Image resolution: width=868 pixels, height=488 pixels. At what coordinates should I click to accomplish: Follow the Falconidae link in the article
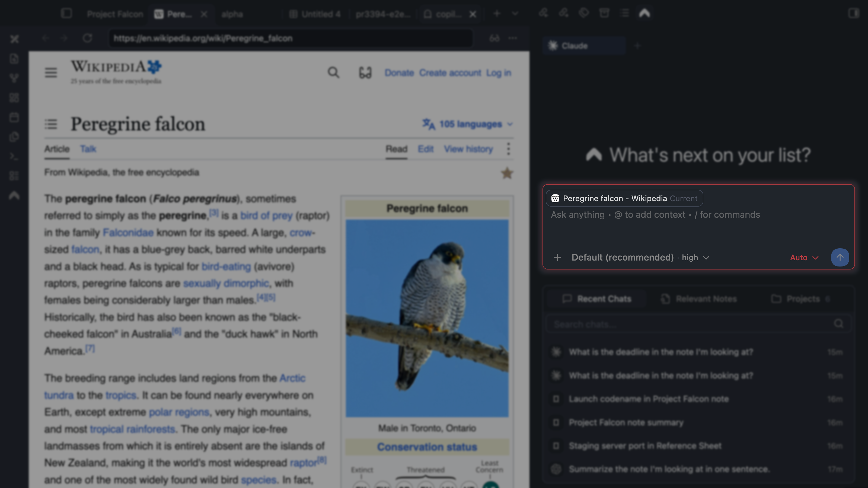click(x=128, y=232)
